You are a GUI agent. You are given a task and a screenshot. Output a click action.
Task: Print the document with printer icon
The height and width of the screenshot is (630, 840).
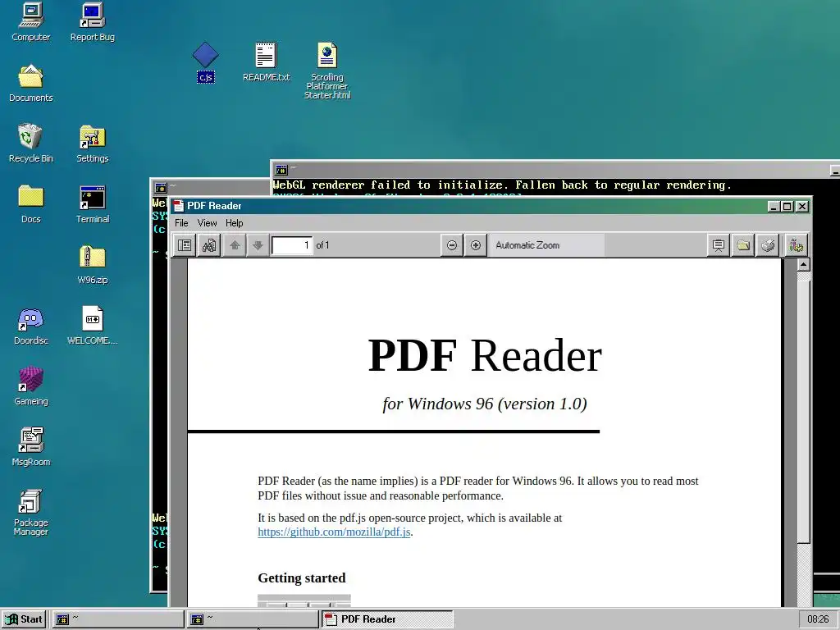pyautogui.click(x=768, y=245)
